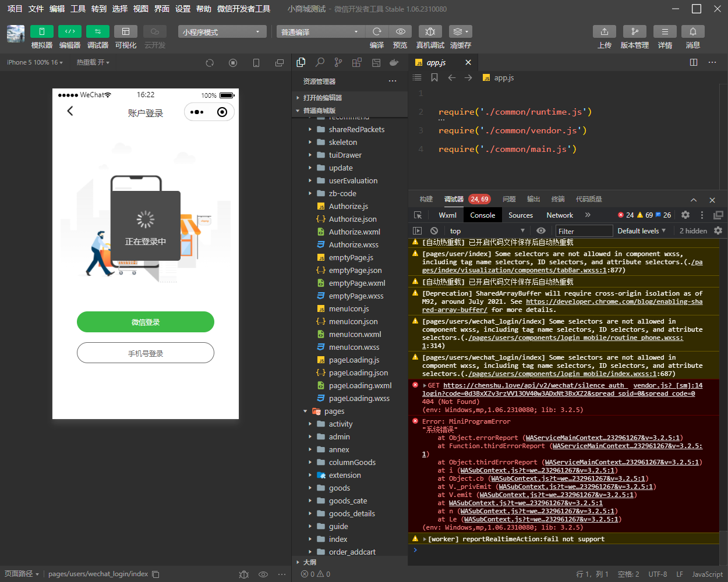Click the inspect element selector icon
The image size is (728, 582).
coord(418,215)
